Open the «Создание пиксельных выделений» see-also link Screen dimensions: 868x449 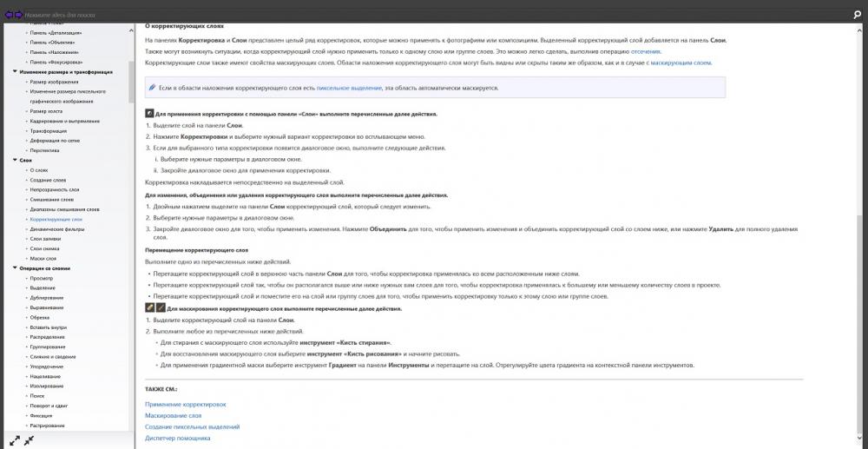tap(192, 427)
